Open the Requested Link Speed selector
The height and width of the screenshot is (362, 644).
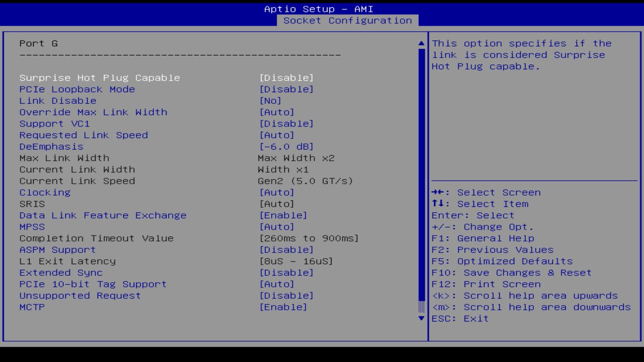coord(83,135)
